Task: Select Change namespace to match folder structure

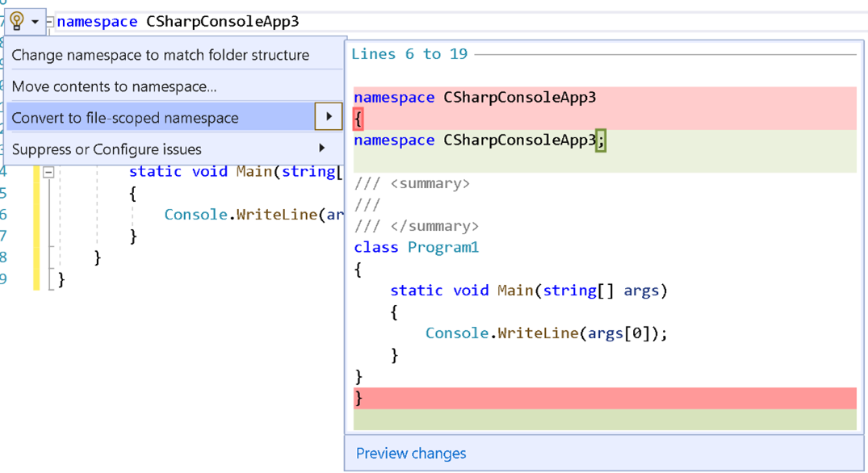Action: (174, 55)
